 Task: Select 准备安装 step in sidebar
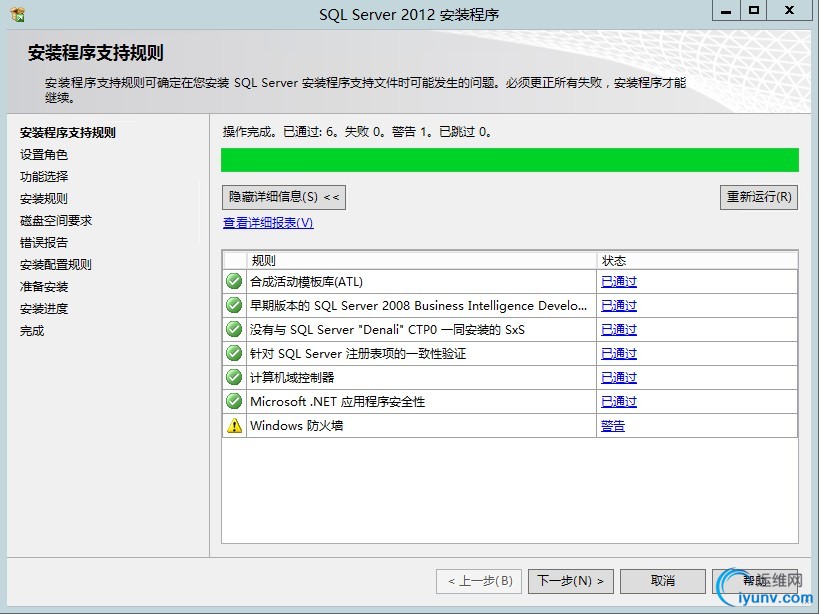coord(44,287)
